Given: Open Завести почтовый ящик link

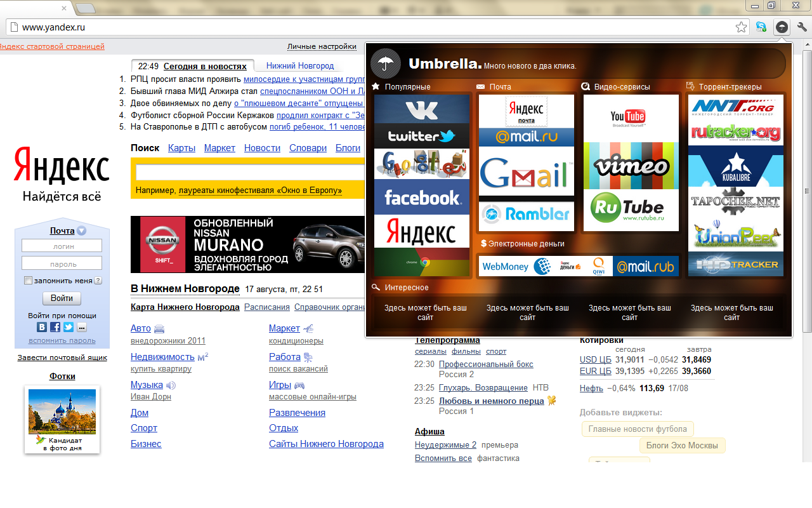Looking at the screenshot, I should click(x=62, y=358).
